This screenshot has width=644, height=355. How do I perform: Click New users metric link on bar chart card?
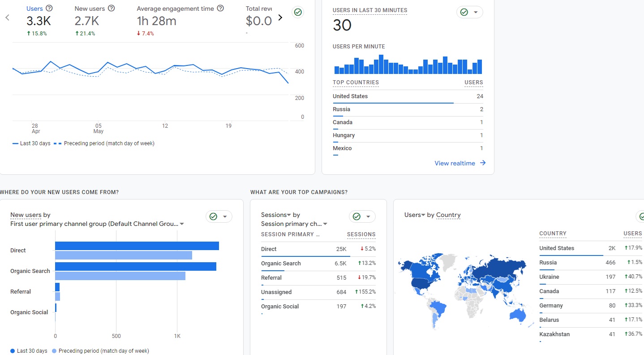pyautogui.click(x=27, y=215)
